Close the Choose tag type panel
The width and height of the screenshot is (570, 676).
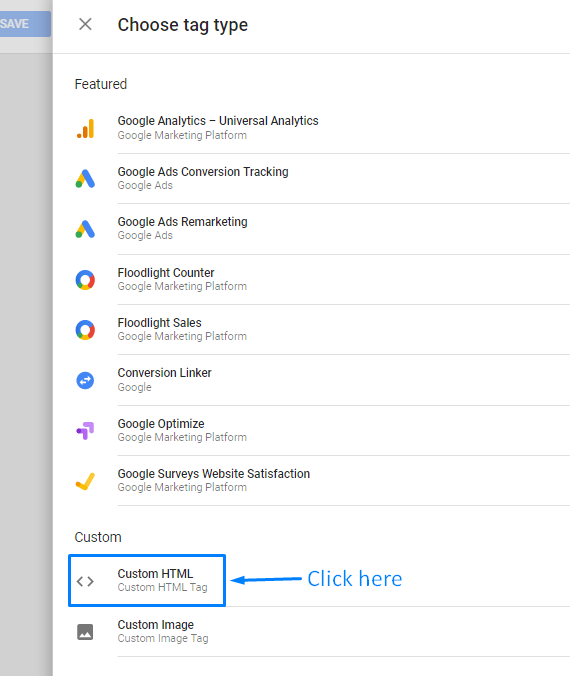[x=85, y=24]
